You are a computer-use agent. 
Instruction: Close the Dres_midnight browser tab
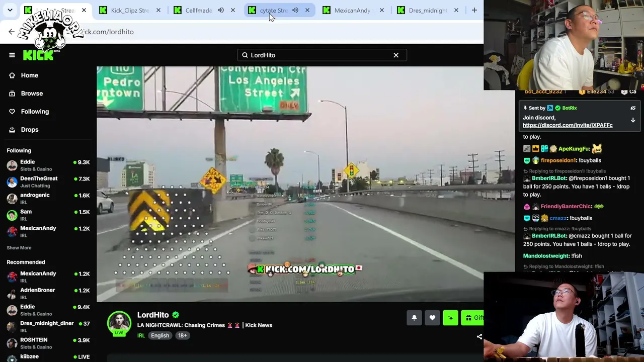(456, 10)
